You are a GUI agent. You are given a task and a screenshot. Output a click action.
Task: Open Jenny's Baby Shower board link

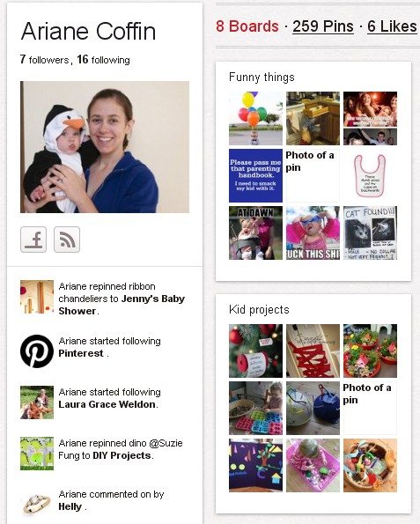pos(122,305)
